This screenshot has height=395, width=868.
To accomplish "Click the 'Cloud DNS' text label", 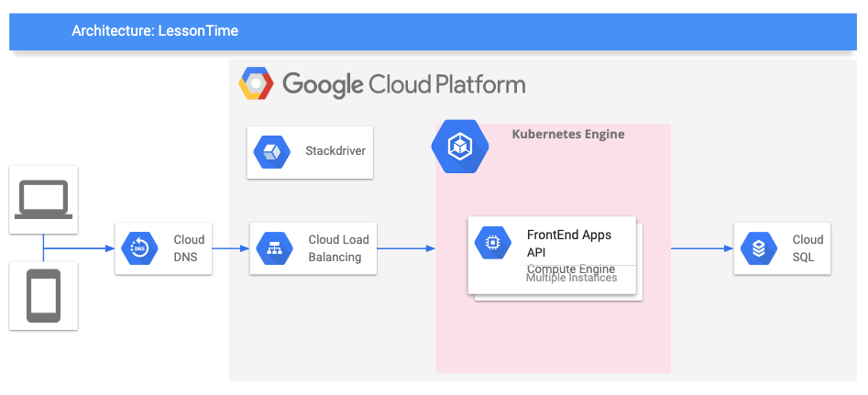I will (x=190, y=248).
